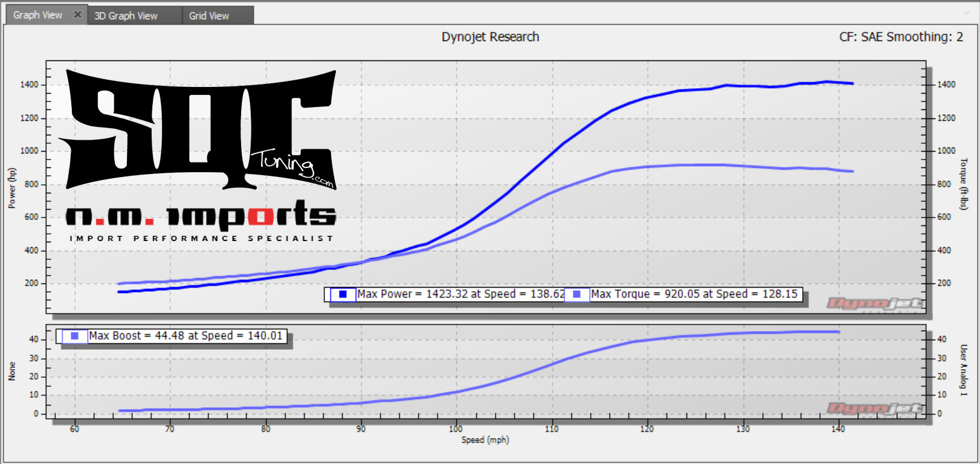The height and width of the screenshot is (464, 980).
Task: Open the Grid View tab
Action: tap(209, 16)
